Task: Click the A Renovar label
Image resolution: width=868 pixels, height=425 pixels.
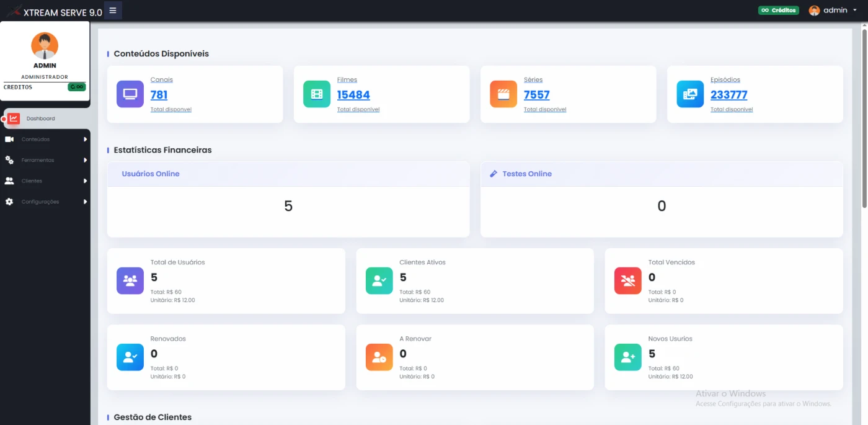Action: click(x=416, y=339)
